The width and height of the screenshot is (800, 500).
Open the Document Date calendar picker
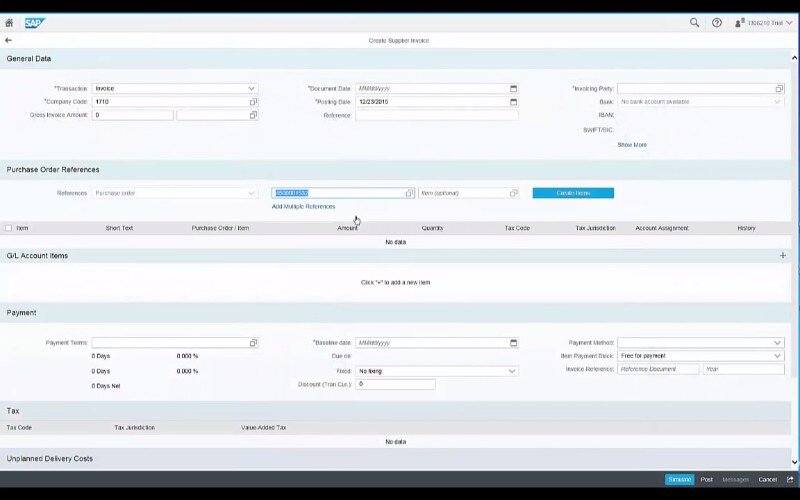click(513, 88)
